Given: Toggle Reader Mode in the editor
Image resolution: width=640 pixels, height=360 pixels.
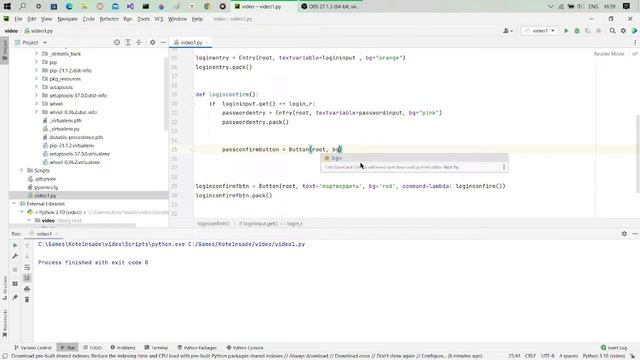Looking at the screenshot, I should [x=609, y=54].
